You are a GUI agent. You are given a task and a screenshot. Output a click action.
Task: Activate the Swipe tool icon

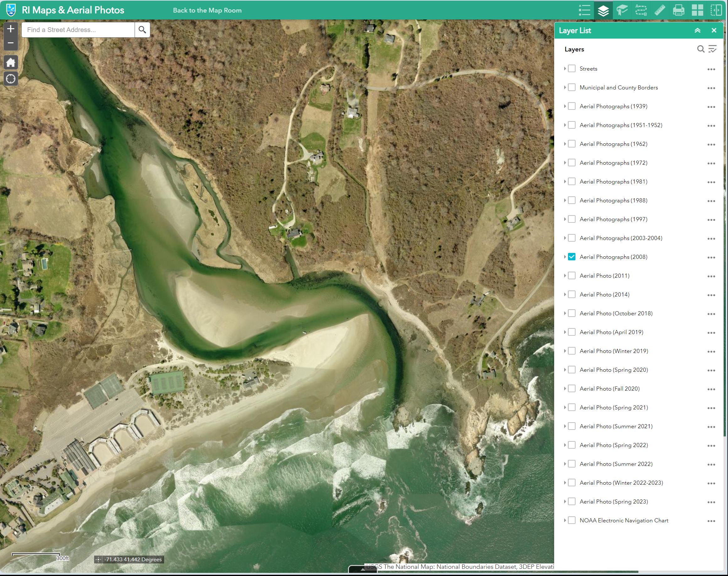pyautogui.click(x=716, y=10)
